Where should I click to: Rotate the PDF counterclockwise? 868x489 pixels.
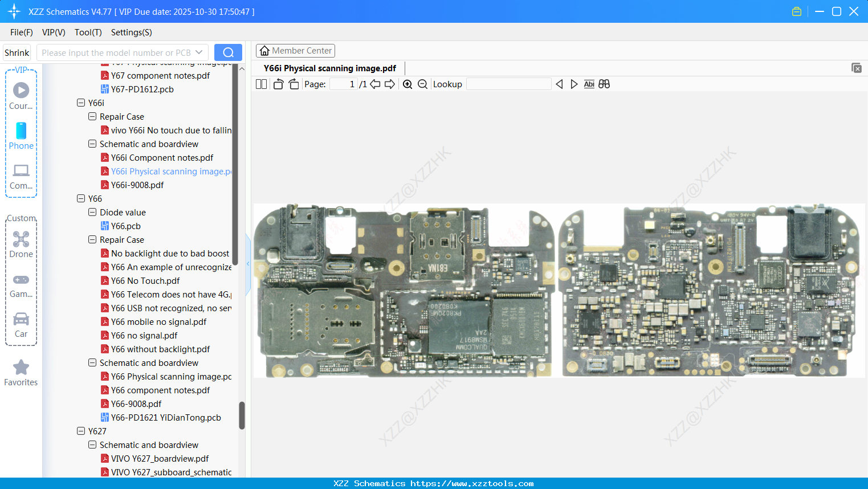278,84
